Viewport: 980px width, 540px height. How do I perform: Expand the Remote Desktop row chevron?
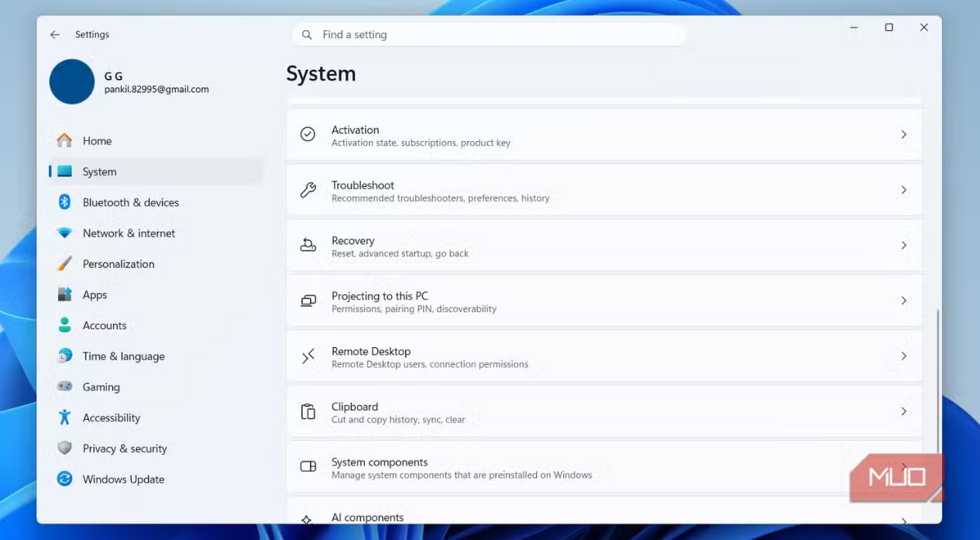(903, 356)
